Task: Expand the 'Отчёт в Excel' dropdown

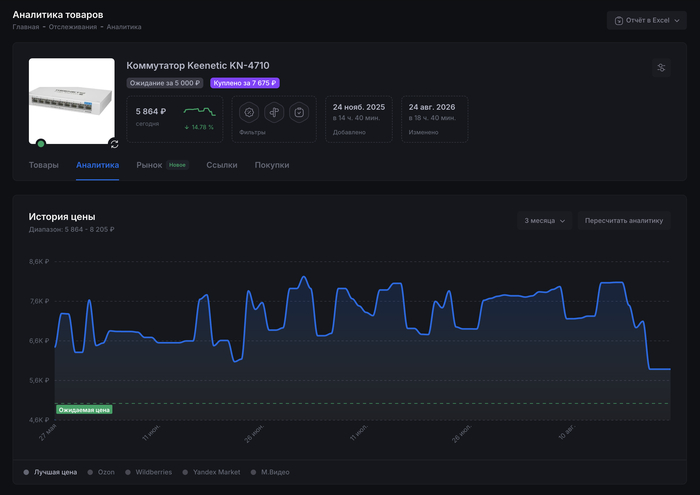Action: (x=646, y=21)
